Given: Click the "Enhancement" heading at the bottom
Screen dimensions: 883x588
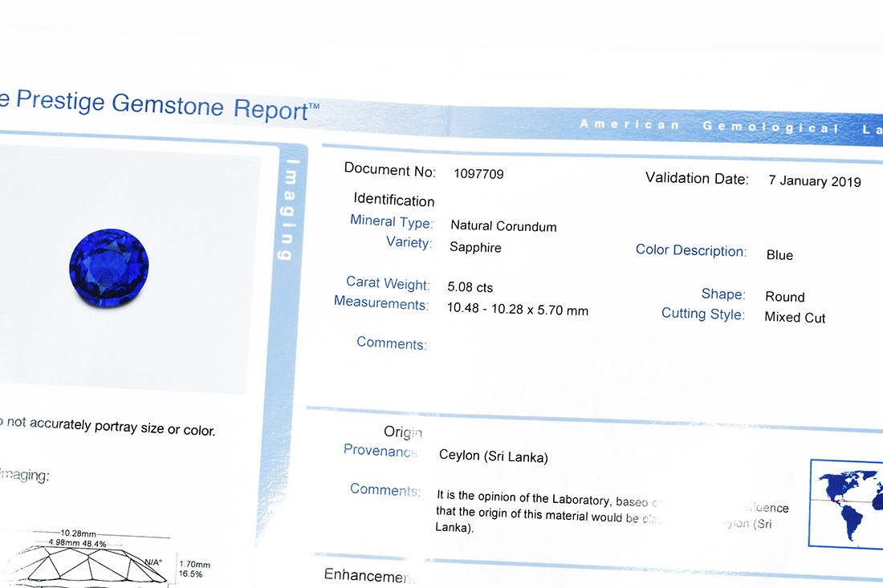Looking at the screenshot, I should click(x=369, y=575).
